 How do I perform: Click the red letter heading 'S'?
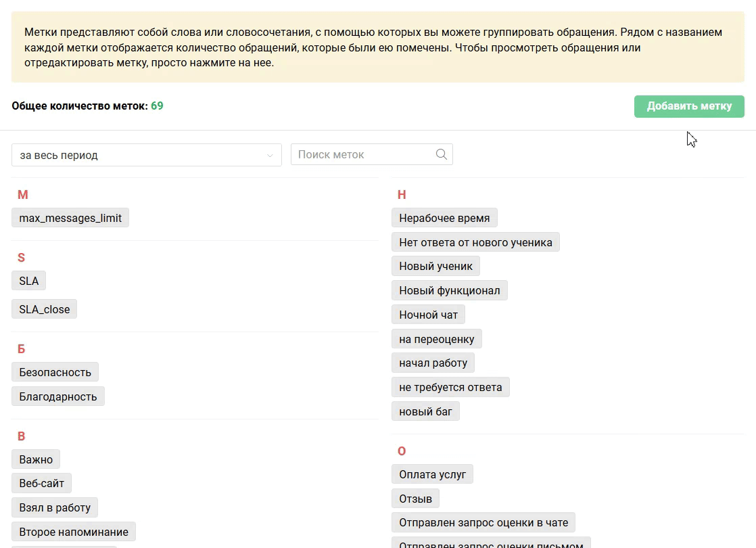21,258
